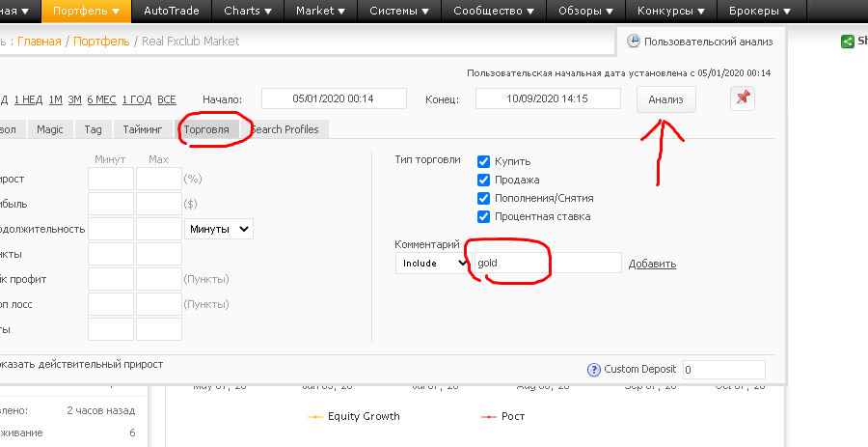Click the red pushpin icon
The height and width of the screenshot is (447, 868).
(x=743, y=98)
